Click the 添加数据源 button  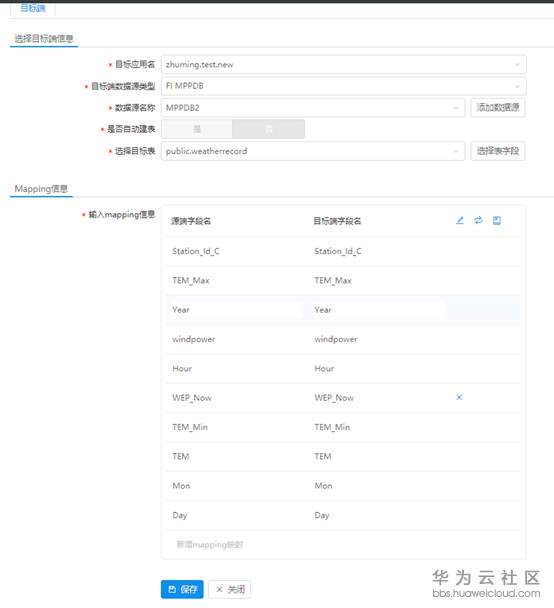click(x=498, y=107)
